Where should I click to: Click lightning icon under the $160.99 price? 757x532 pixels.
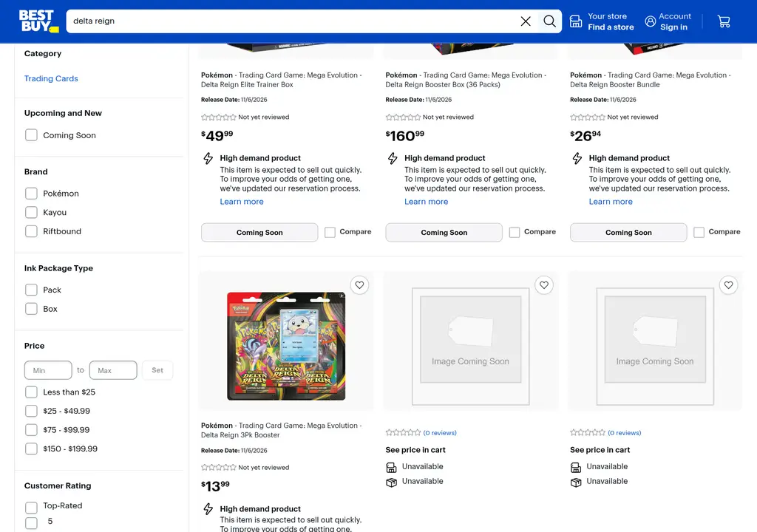[x=393, y=158]
